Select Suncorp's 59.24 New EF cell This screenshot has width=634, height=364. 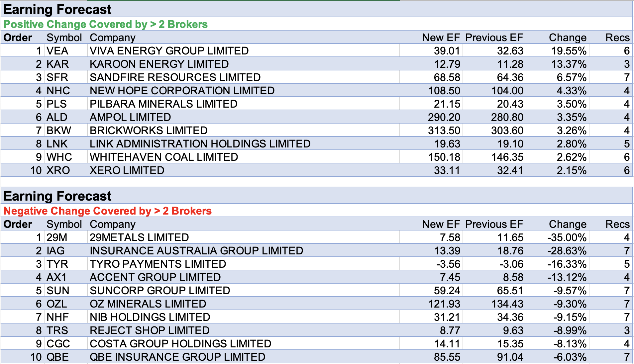pos(447,291)
